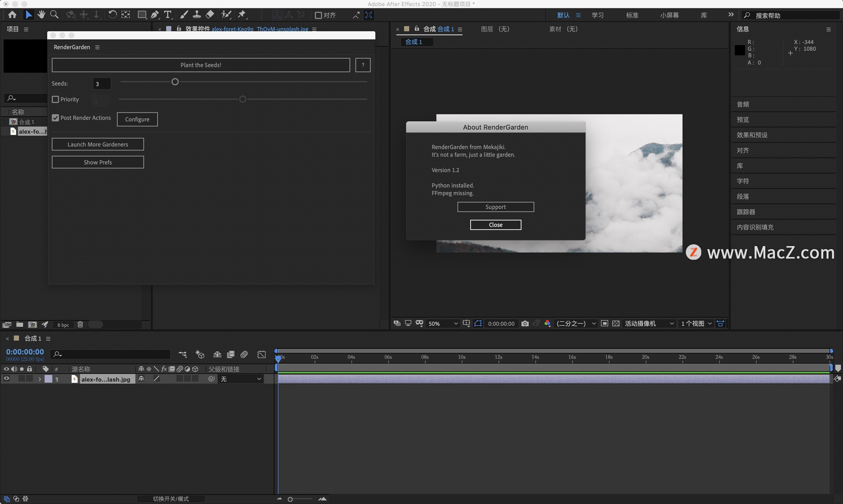Viewport: 843px width, 504px height.
Task: Open the 信息 panel menu icon
Action: click(x=829, y=29)
